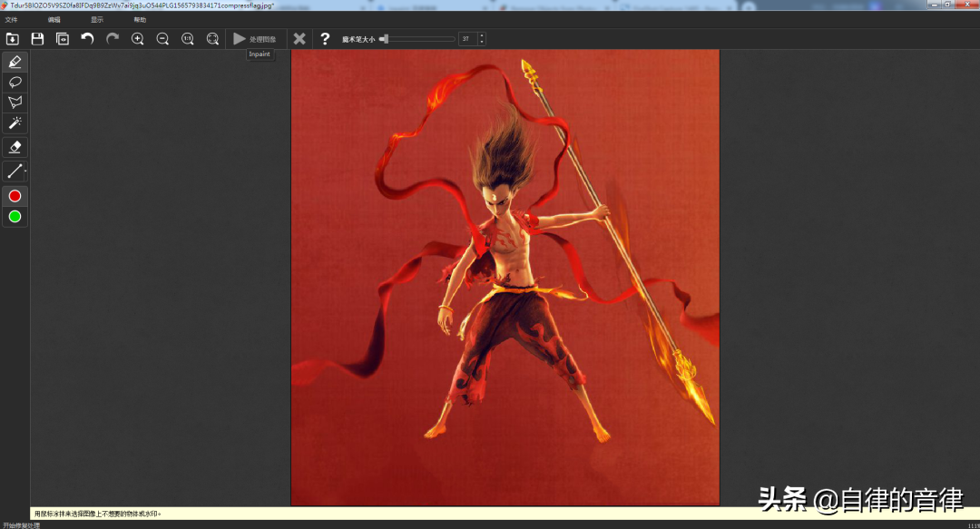Screen dimensions: 980x529
Task: Choose the red marker color
Action: 15,196
